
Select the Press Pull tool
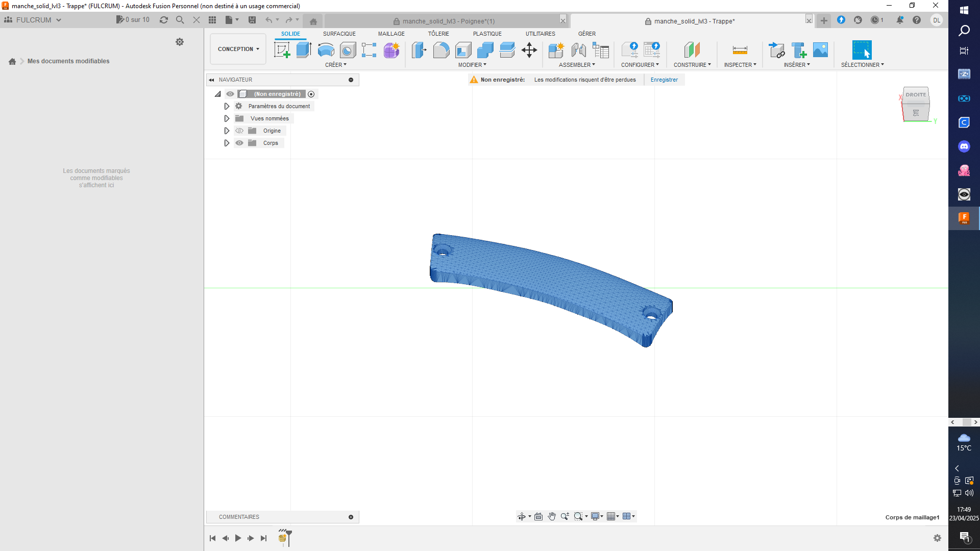coord(419,50)
